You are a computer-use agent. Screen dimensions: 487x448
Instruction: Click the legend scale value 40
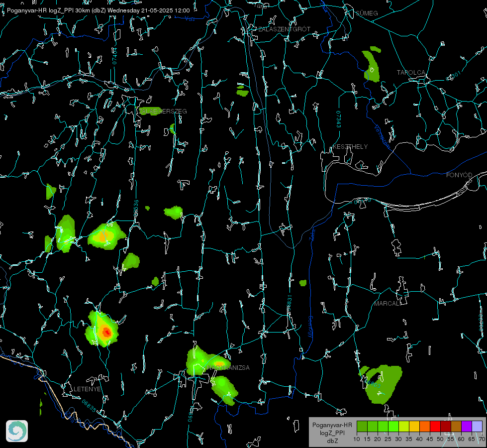point(419,439)
